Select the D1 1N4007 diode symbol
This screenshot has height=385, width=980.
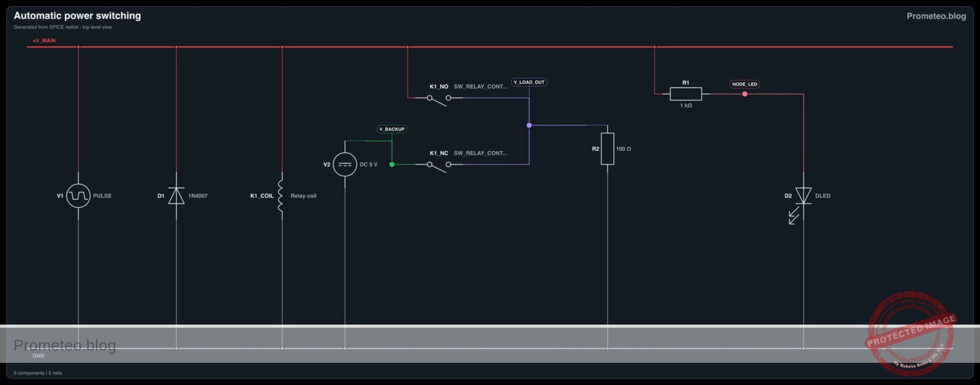pyautogui.click(x=176, y=196)
